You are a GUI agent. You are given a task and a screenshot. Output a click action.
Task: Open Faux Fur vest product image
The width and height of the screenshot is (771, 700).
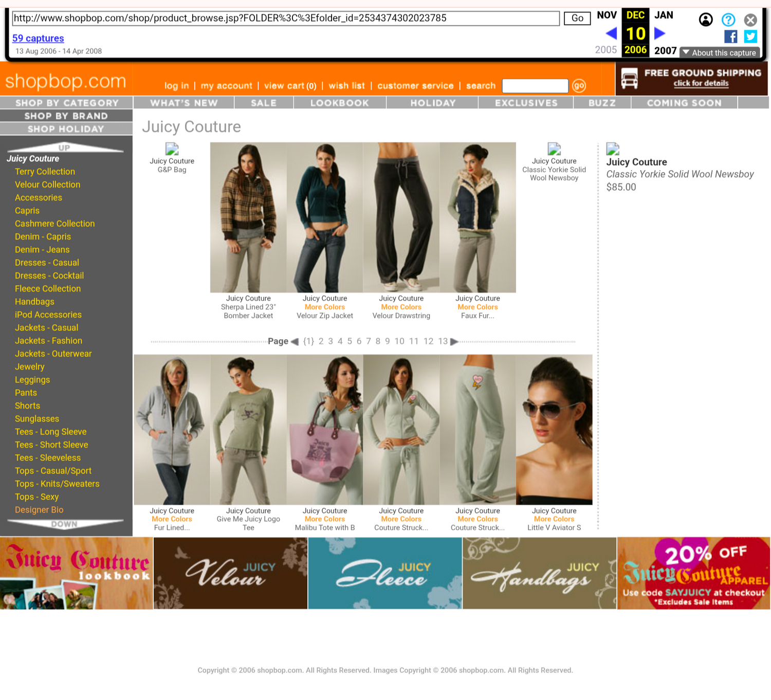point(478,217)
